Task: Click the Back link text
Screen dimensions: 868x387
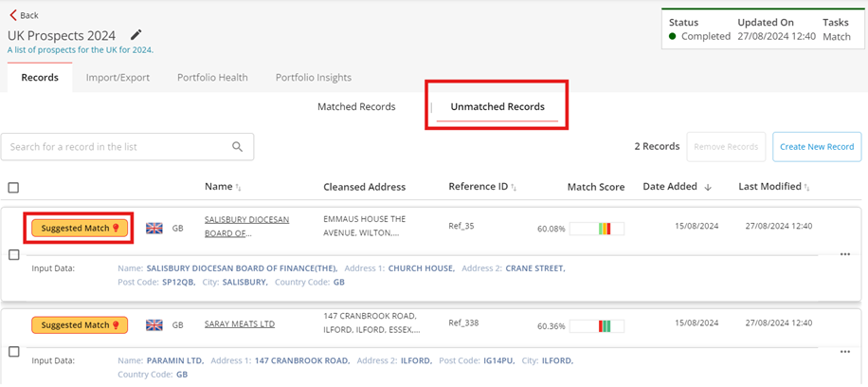Action: pos(29,15)
